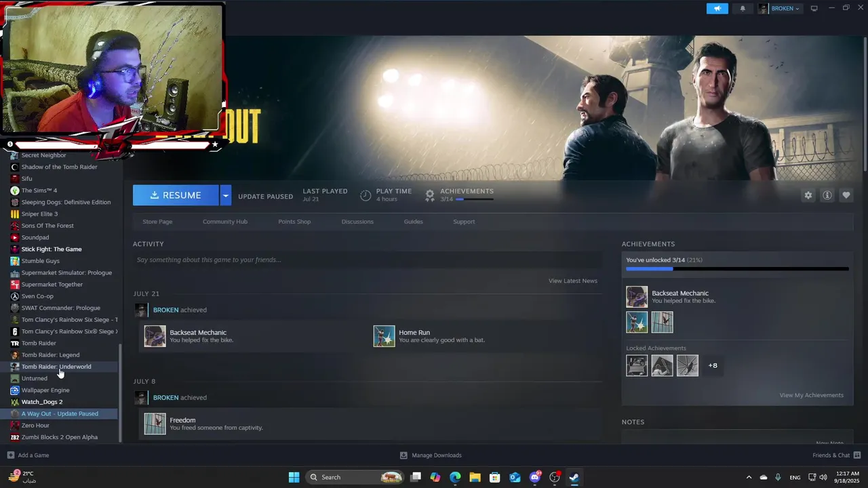Click Add a Game button
This screenshot has height=488, width=868.
tap(28, 455)
